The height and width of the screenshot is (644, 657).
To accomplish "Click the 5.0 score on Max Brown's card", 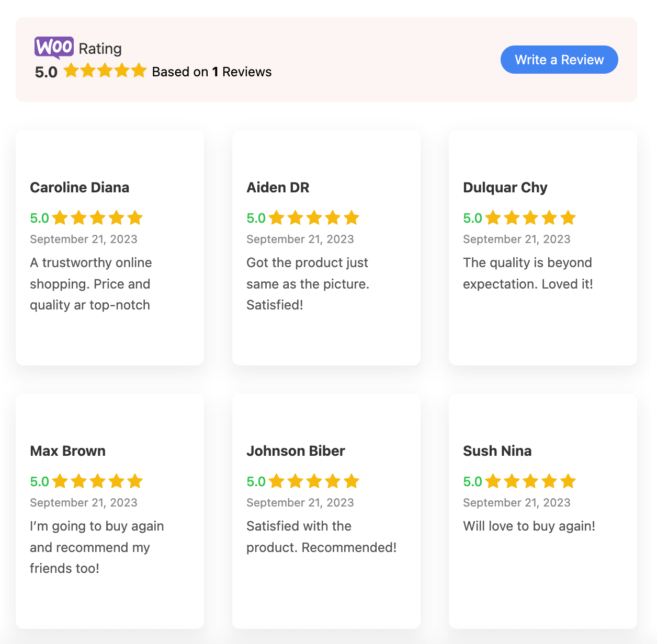I will click(39, 481).
